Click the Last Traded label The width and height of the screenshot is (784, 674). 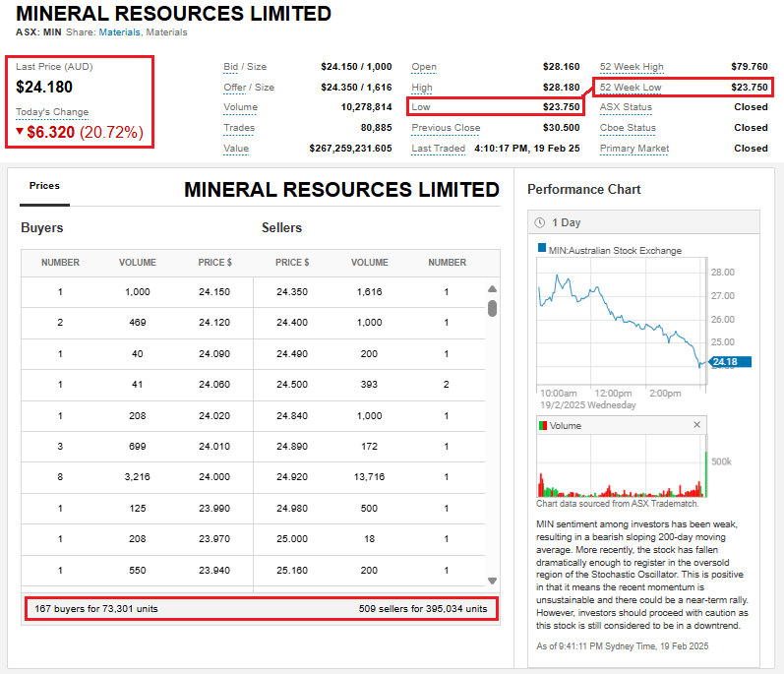(438, 149)
